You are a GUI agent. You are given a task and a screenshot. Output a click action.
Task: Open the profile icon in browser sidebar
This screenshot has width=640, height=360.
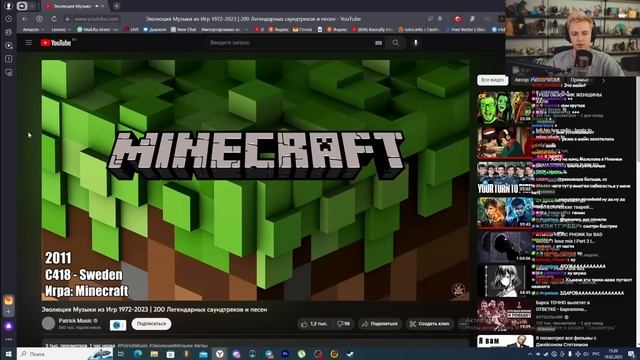click(9, 6)
